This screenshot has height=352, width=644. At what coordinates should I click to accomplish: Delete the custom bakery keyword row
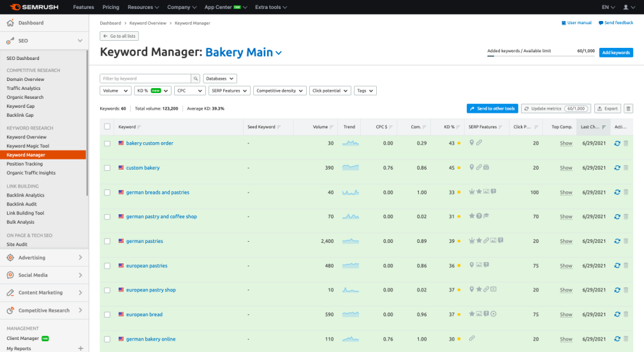click(x=626, y=168)
